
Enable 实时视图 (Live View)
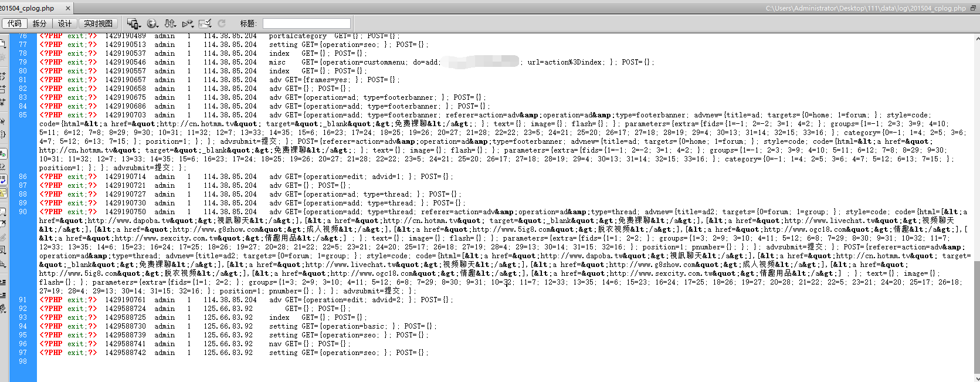[x=98, y=23]
